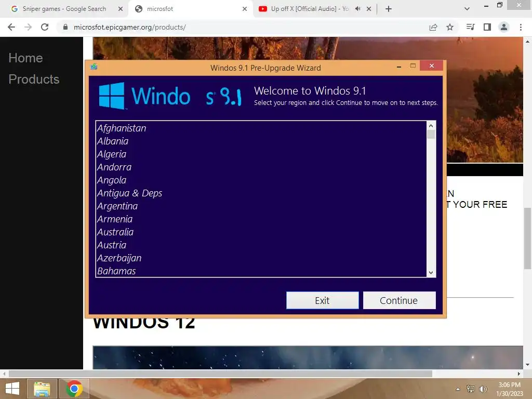
Task: Click region list scroll down arrow
Action: click(431, 272)
